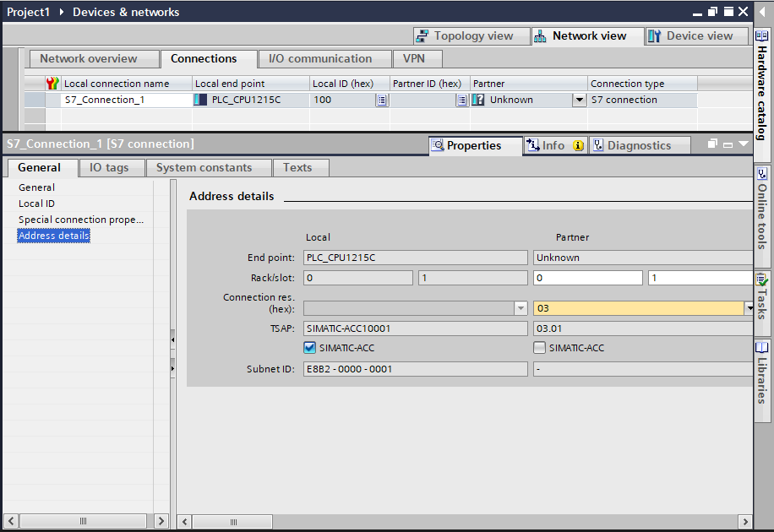Click connection status icon in table header

click(x=52, y=84)
